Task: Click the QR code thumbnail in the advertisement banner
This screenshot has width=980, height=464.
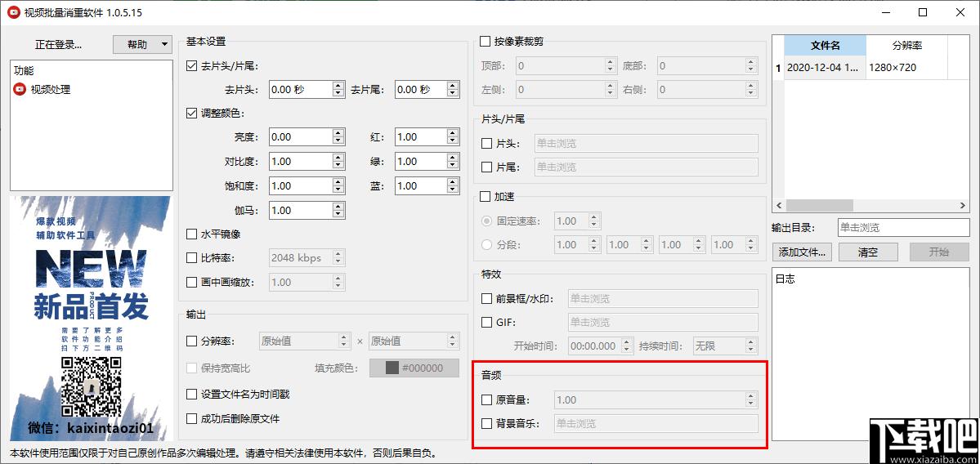Action: tap(92, 387)
